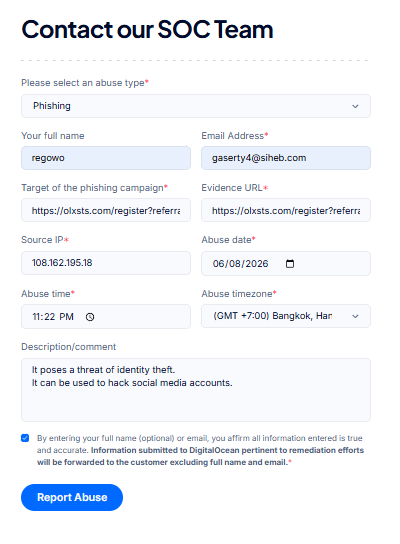Click the clock icon in Abuse time
This screenshot has width=400, height=544.
[x=90, y=317]
